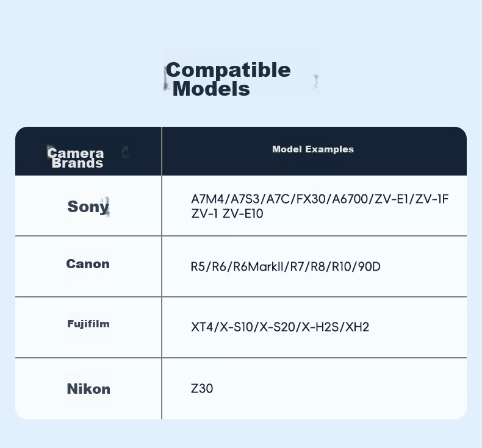The height and width of the screenshot is (448, 482).
Task: Click the XT4/X-S10/X-S20 Fujifilm model list
Action: [x=280, y=327]
